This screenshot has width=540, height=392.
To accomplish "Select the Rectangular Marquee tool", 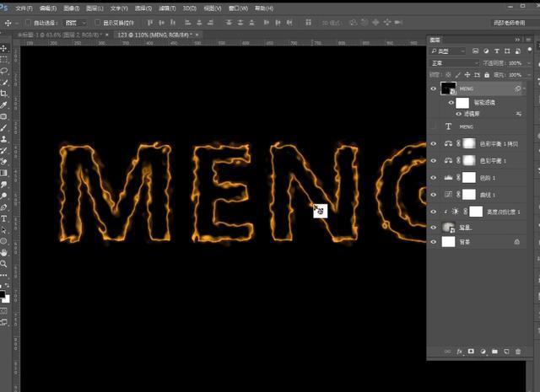I will click(x=3, y=60).
